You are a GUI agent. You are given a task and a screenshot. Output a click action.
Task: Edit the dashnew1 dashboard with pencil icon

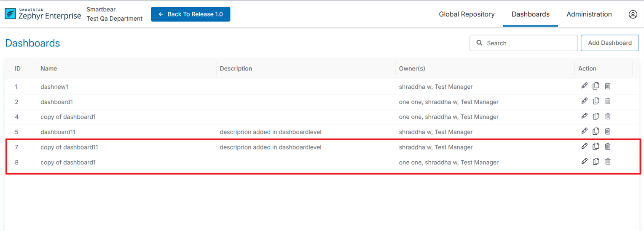click(x=584, y=86)
